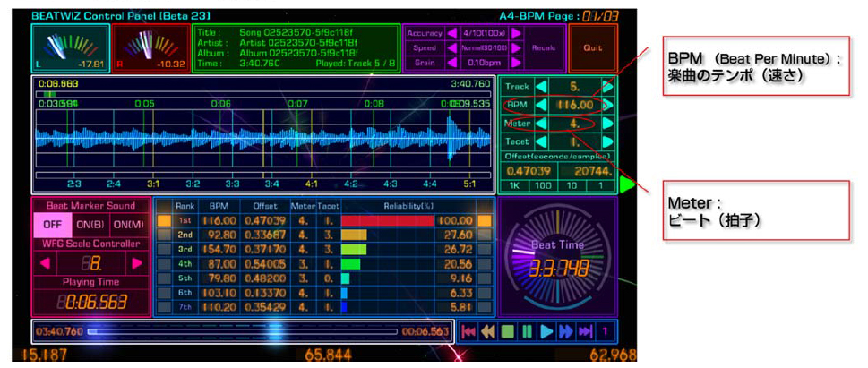Click the offset samples value 20744
Viewport: 868px width, 368px height.
tap(587, 172)
